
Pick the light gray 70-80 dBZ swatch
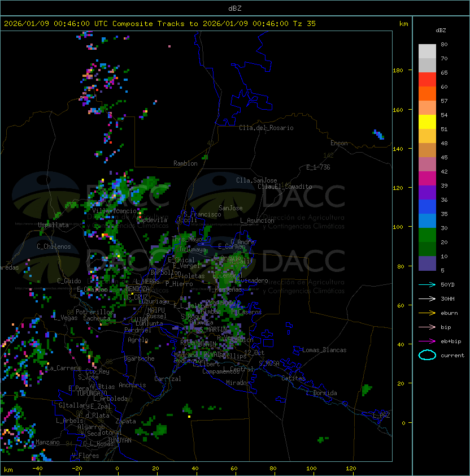(x=427, y=51)
